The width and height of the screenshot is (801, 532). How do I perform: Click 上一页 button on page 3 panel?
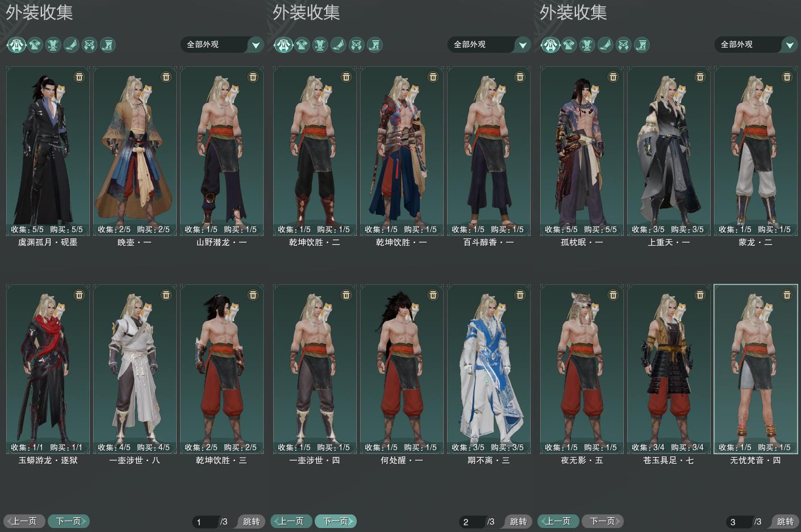[558, 521]
